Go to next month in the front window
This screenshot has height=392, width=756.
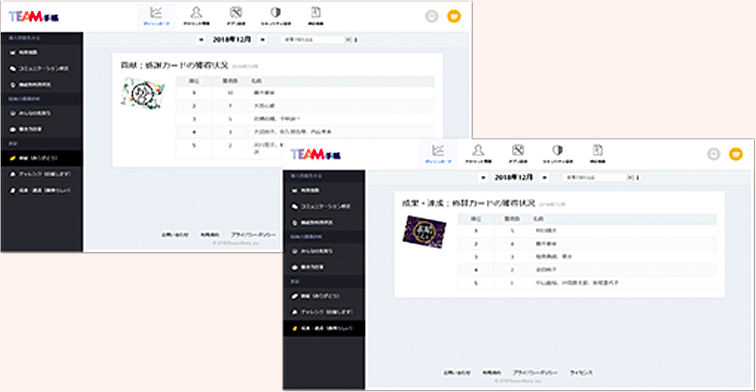(544, 177)
